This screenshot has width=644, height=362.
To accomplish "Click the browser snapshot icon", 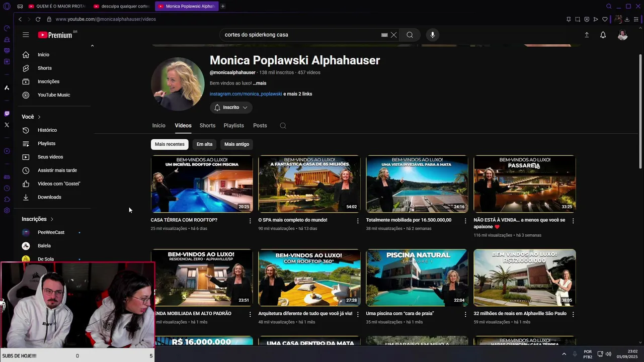I will [x=578, y=19].
